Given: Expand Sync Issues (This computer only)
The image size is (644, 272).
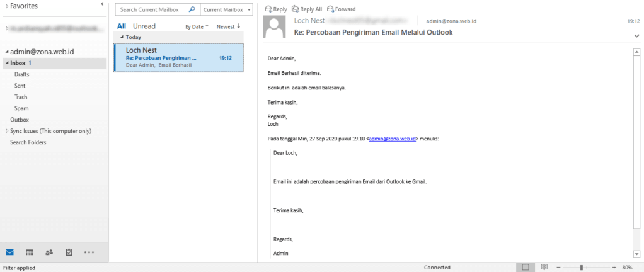Looking at the screenshot, I should pyautogui.click(x=6, y=132).
